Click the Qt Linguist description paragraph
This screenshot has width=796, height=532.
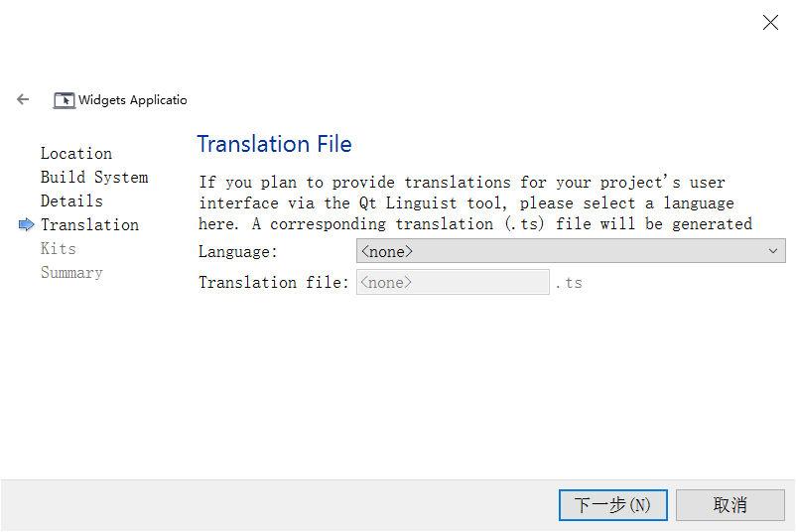(x=475, y=203)
